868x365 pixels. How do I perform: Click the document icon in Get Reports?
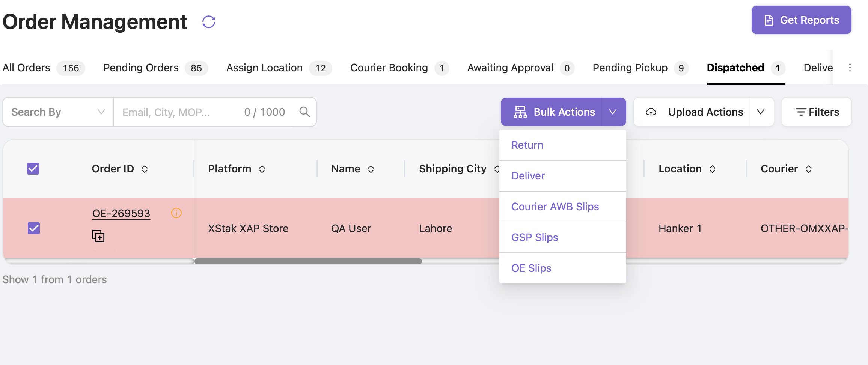769,20
